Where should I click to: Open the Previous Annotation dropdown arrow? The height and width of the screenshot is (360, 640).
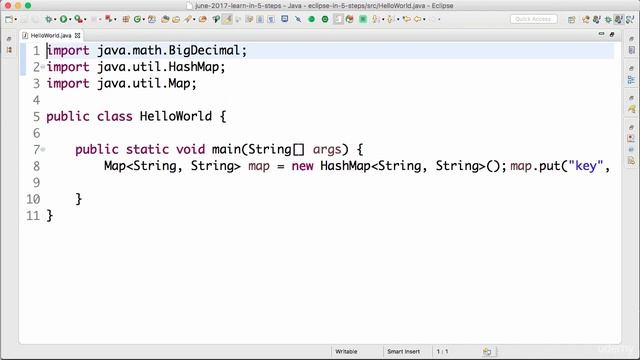point(398,19)
